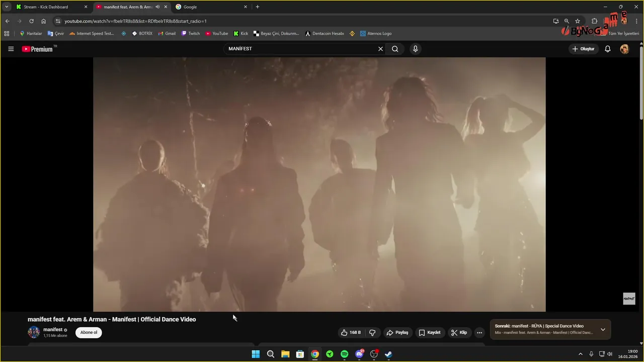Create a clip with Klip button
This screenshot has width=644, height=362.
459,332
